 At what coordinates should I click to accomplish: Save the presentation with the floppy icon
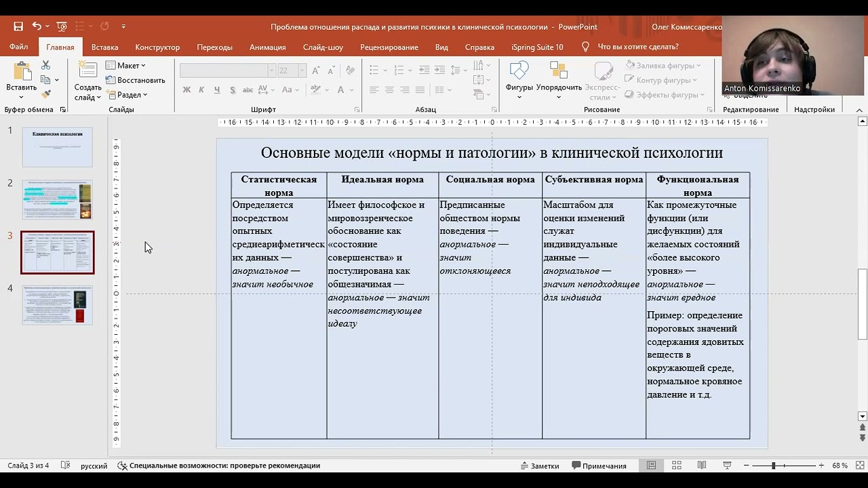coord(18,26)
